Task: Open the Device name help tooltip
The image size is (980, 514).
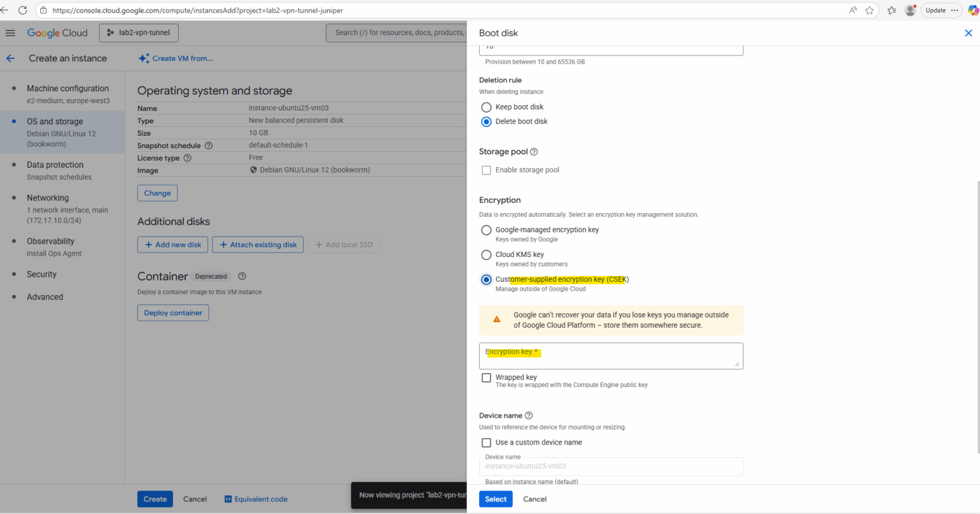Action: tap(528, 415)
